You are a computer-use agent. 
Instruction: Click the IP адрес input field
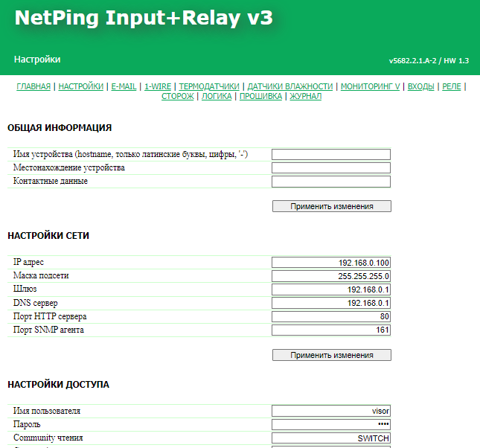coord(330,263)
